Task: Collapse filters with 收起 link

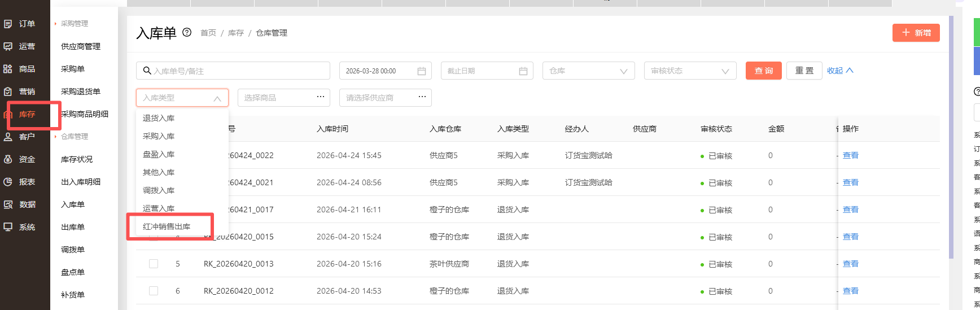Action: point(840,71)
